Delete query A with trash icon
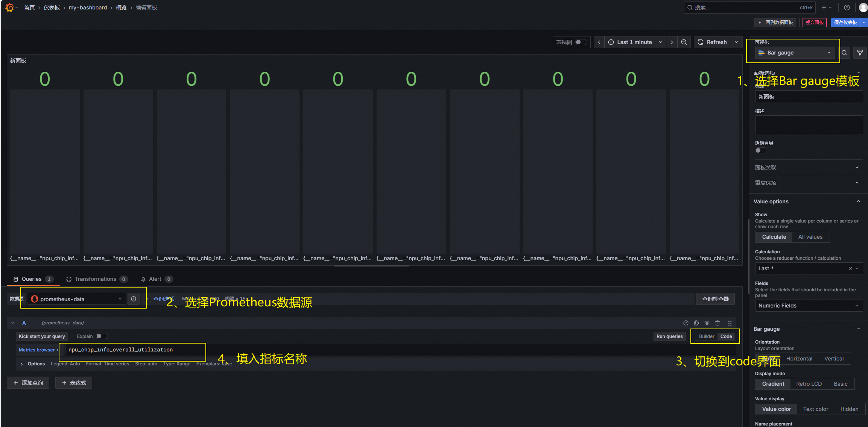 [718, 323]
